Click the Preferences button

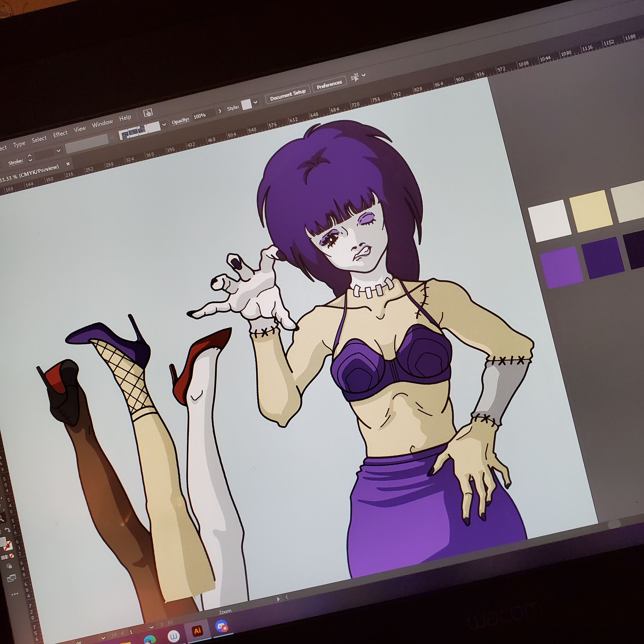[329, 85]
